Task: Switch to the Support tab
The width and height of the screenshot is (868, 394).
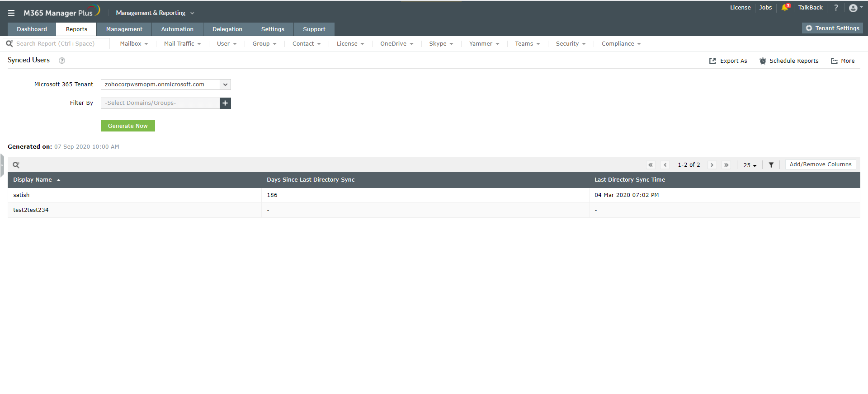Action: [x=314, y=29]
